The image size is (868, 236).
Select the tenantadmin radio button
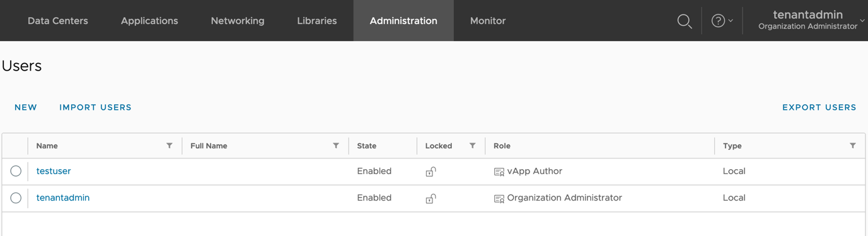[x=16, y=198]
